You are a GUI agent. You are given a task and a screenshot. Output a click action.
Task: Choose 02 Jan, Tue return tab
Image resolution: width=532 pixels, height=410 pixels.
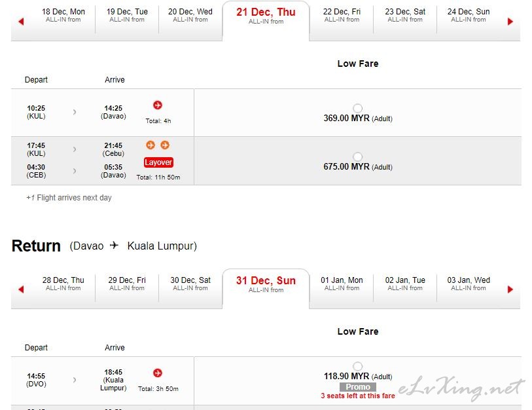405,284
